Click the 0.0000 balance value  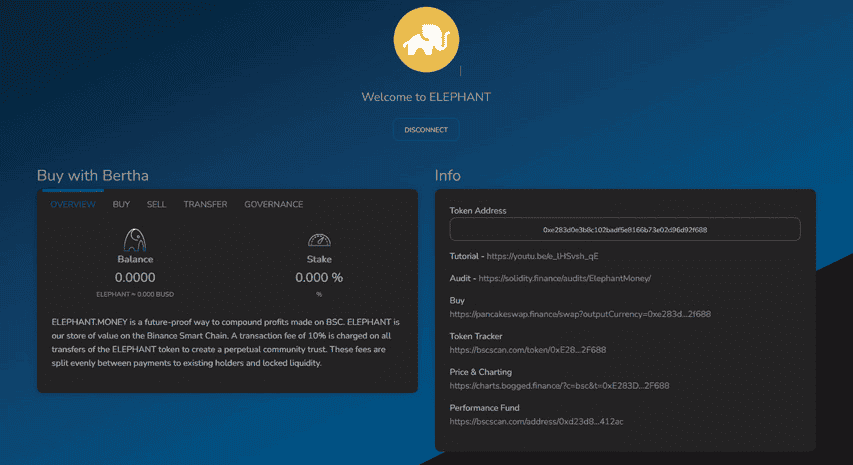(135, 278)
